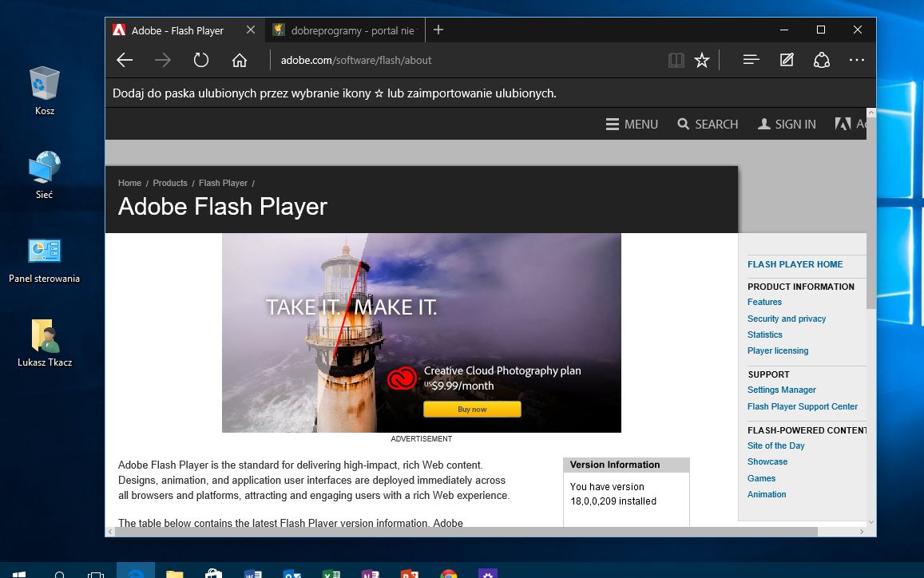
Task: Click the Adobe logo in header
Action: [x=843, y=124]
